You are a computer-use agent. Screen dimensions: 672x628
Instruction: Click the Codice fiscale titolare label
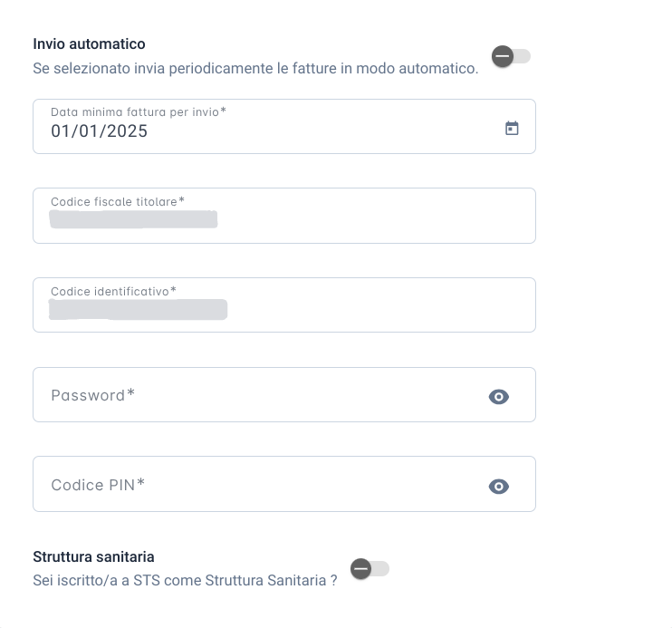(x=118, y=201)
